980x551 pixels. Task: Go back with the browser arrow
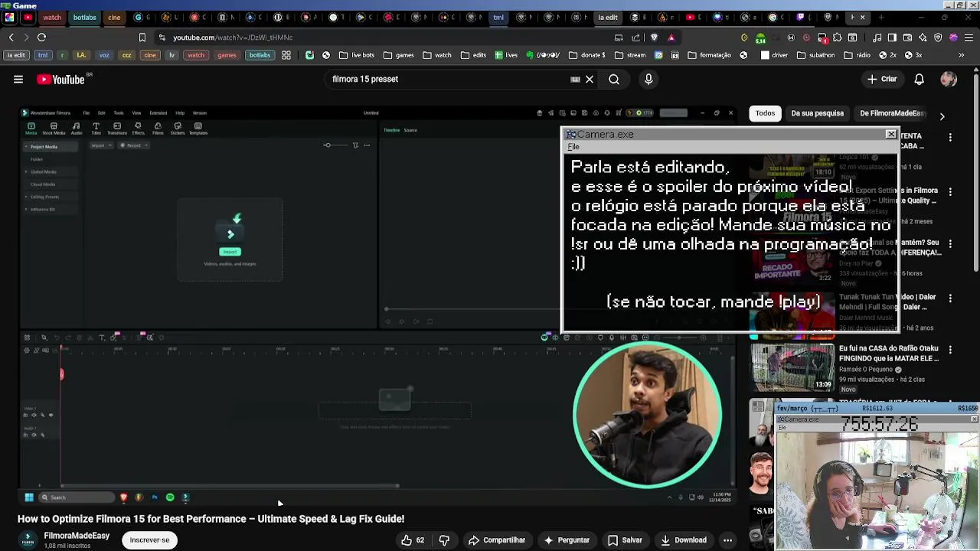coord(11,37)
